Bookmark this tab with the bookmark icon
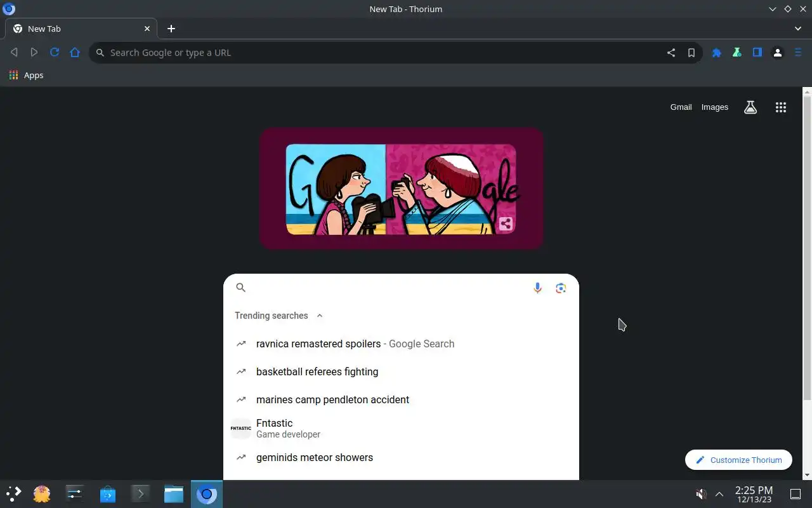The image size is (812, 508). point(691,53)
